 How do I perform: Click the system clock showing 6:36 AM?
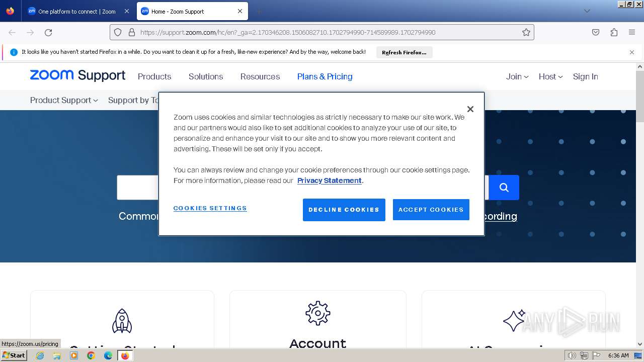point(618,355)
